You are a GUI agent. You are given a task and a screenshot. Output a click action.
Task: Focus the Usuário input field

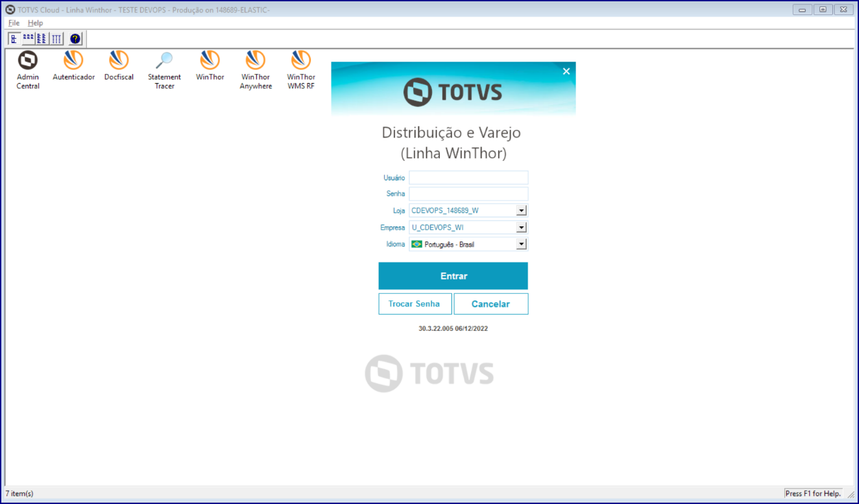point(468,178)
